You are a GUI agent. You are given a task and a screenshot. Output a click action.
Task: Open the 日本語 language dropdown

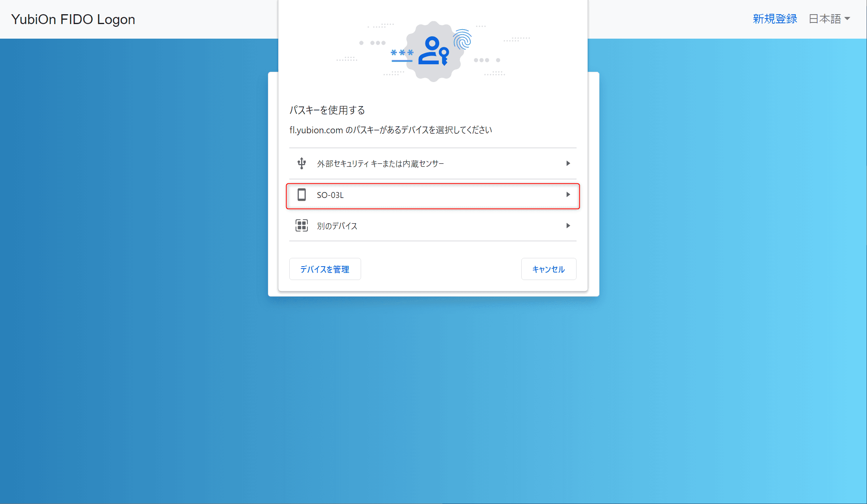829,19
